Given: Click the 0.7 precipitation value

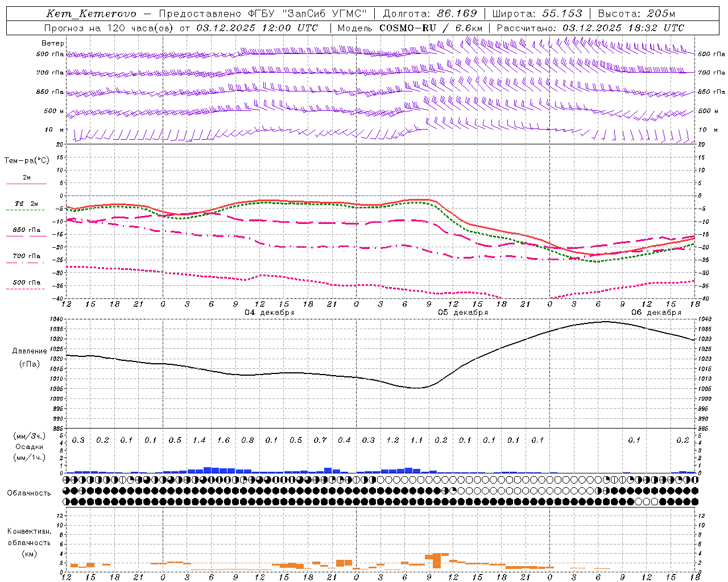Looking at the screenshot, I should pos(320,440).
